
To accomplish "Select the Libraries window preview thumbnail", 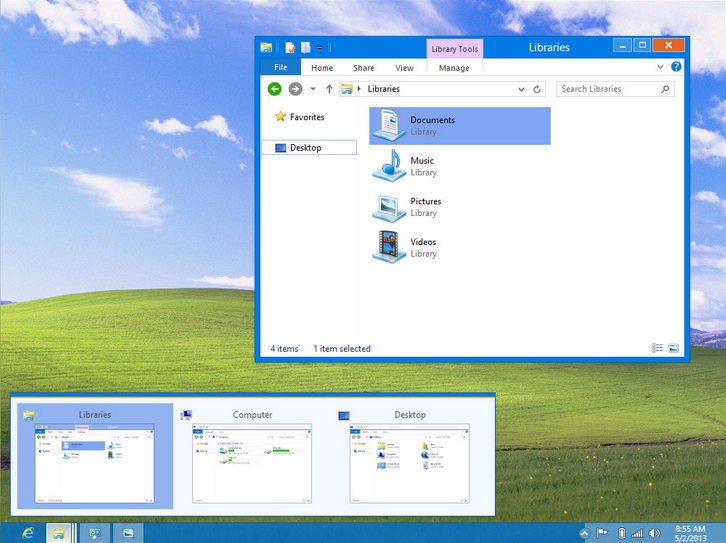I will pos(95,463).
